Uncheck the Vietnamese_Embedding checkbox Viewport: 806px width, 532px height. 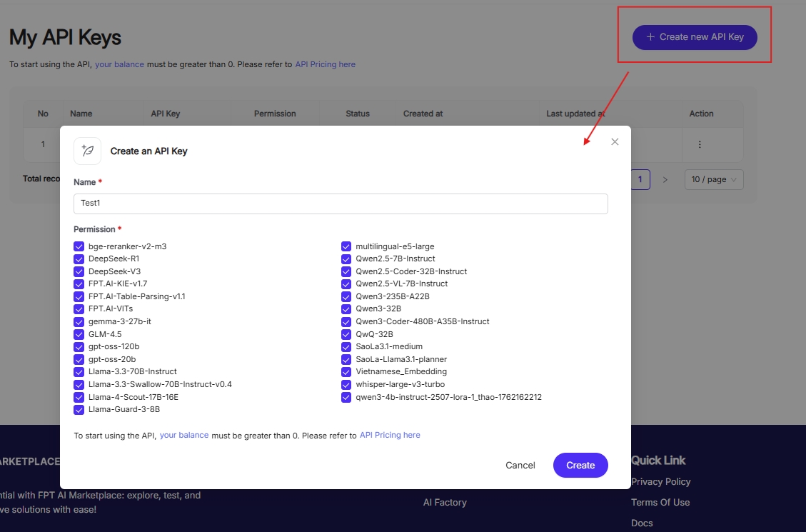coord(346,371)
